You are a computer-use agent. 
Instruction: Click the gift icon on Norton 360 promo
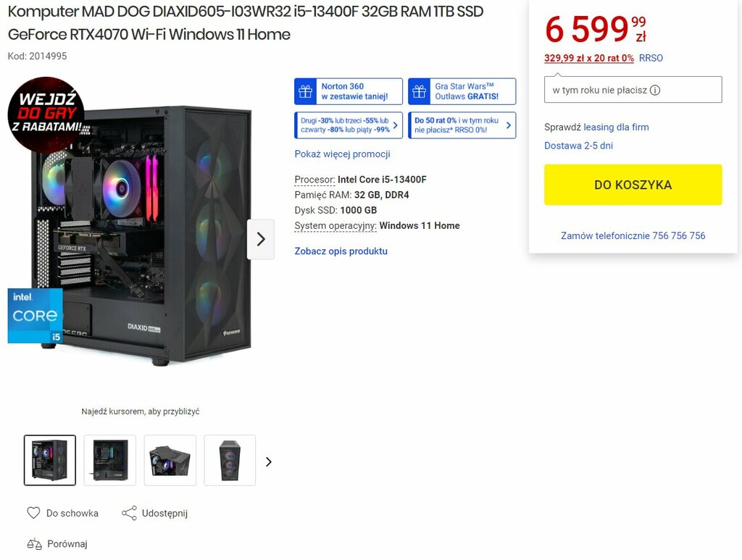[x=306, y=91]
